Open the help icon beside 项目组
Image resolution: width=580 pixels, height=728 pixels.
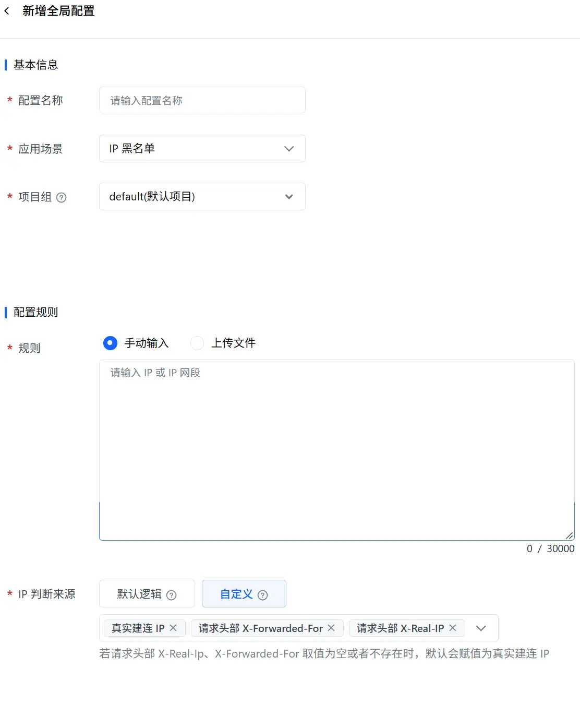click(x=62, y=197)
